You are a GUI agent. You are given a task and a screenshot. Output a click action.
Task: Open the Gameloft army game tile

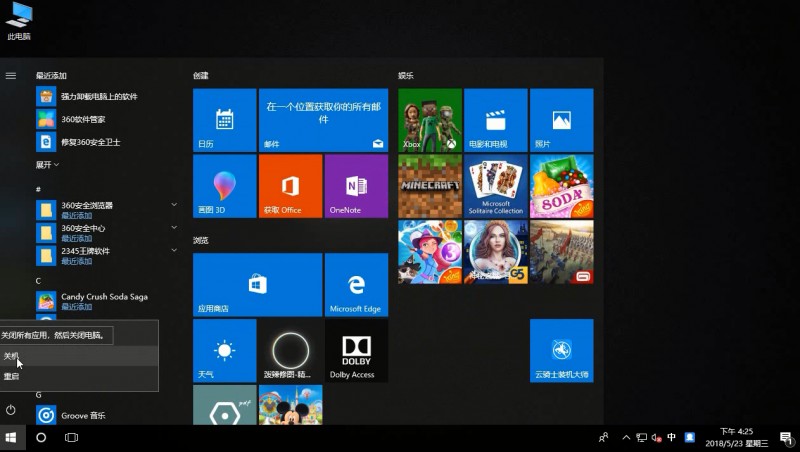561,252
